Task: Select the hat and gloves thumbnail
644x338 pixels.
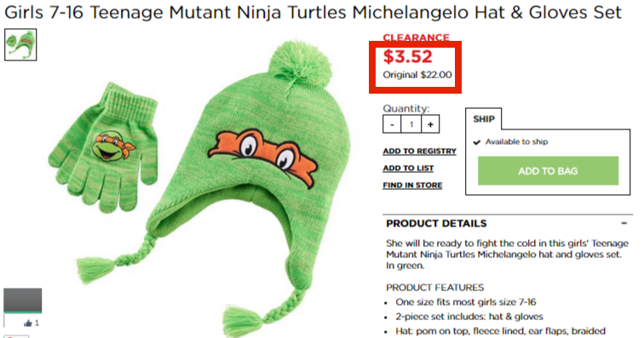Action: click(20, 45)
